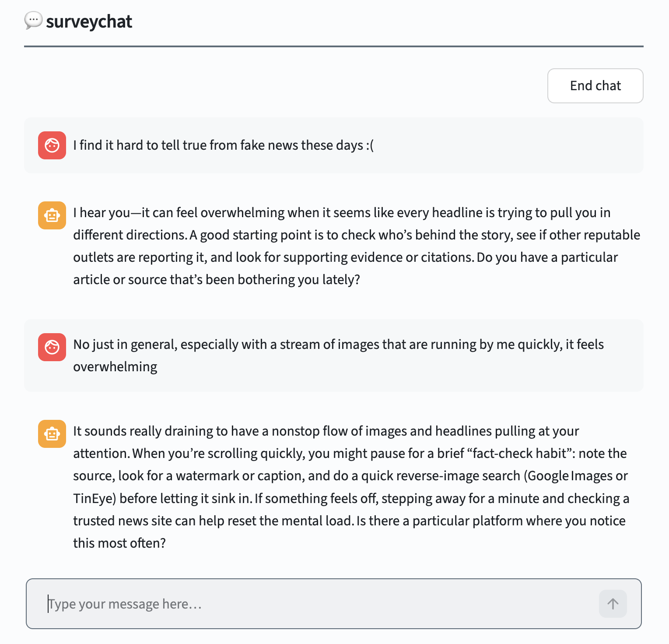Image resolution: width=669 pixels, height=644 pixels.
Task: Click the 'TinEye' mention in the bot reply
Action: pos(92,498)
